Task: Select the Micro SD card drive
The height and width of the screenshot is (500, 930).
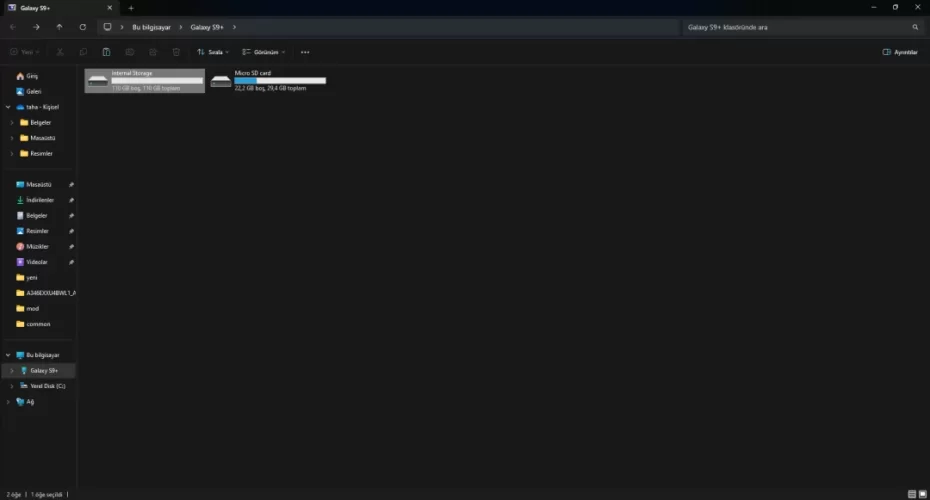Action: (268, 81)
